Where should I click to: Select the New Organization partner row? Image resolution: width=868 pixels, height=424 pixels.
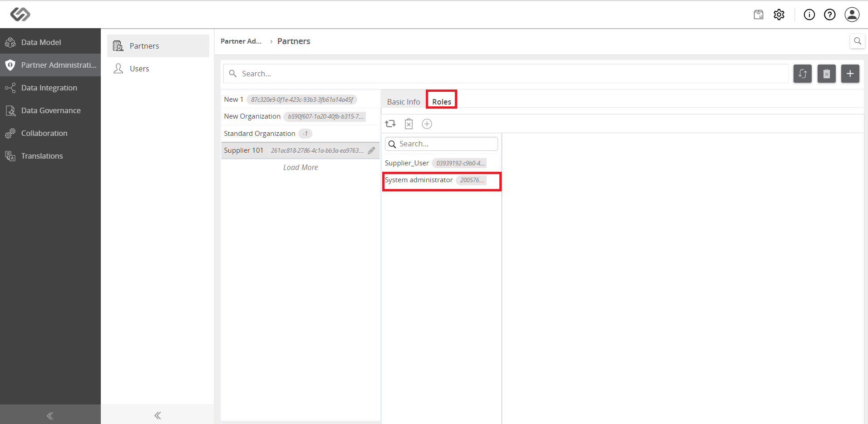coord(301,116)
